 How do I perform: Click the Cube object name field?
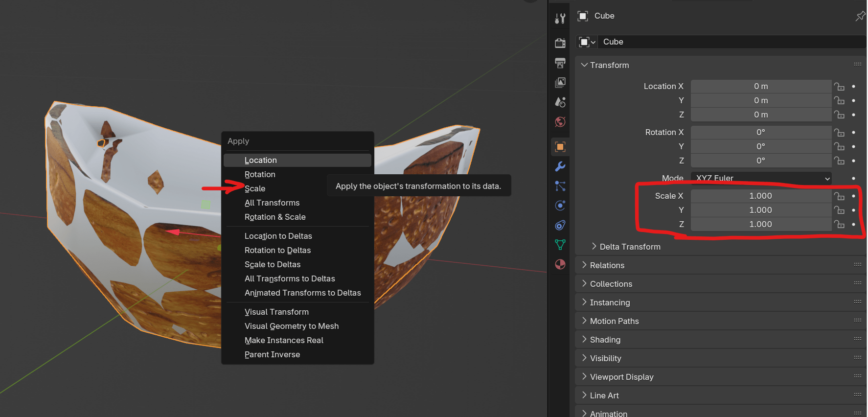click(x=732, y=42)
